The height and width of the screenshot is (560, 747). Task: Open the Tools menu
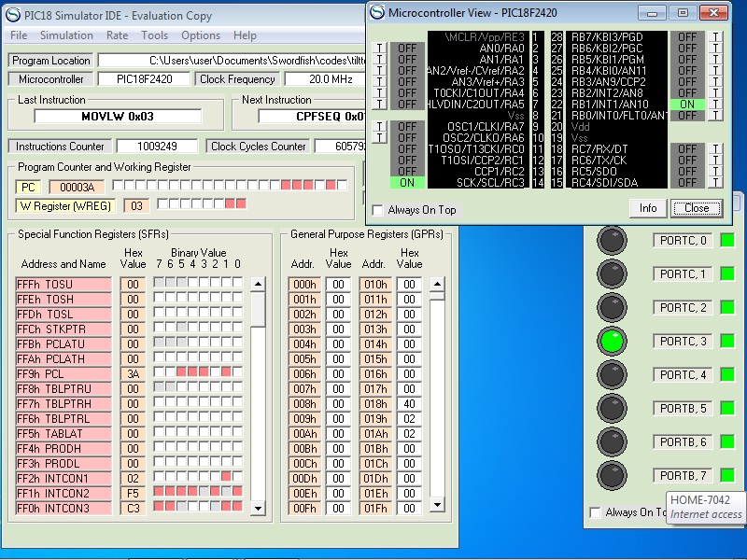click(154, 35)
